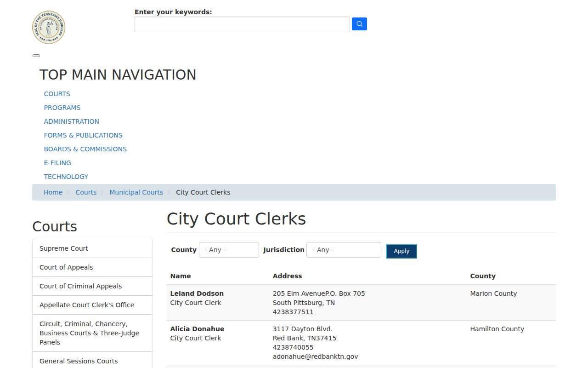588x368 pixels.
Task: Click the 3117 Dayton Blvd. address line
Action: (302, 329)
